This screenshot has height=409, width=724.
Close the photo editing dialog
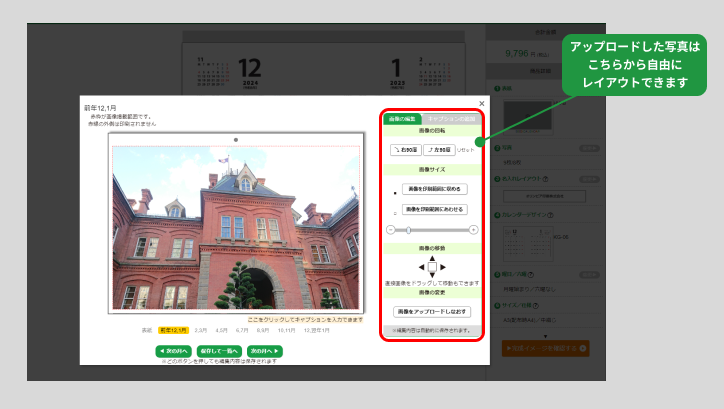click(x=481, y=103)
